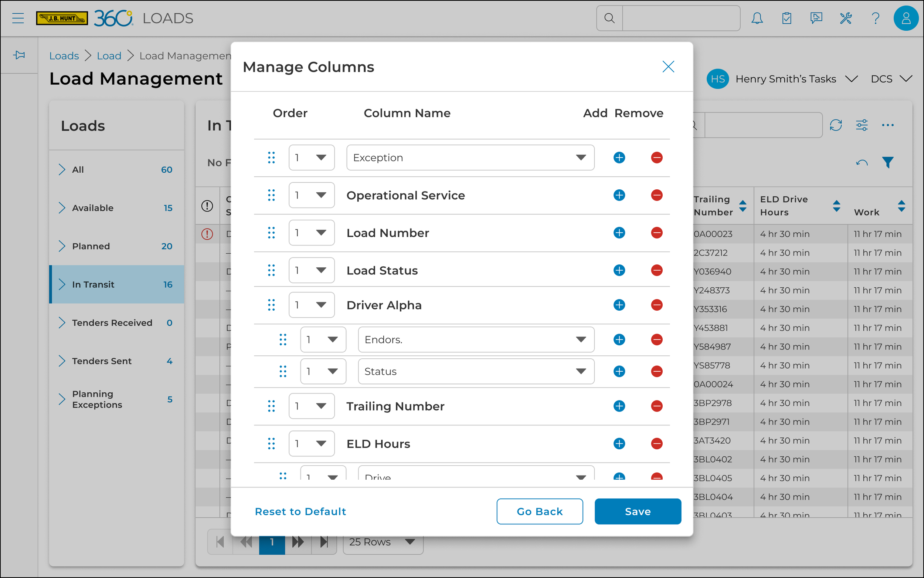Remove the Exception column with its minus icon
This screenshot has height=578, width=924.
coord(657,158)
